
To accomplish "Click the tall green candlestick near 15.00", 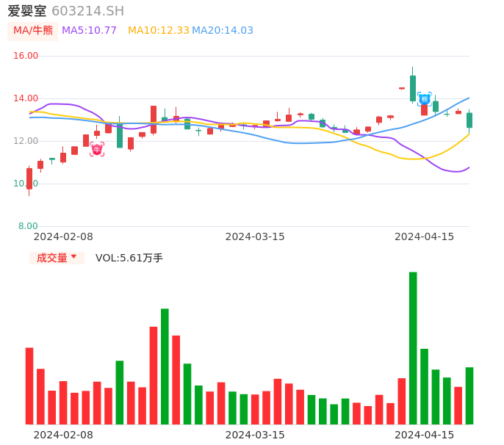I will point(413,87).
